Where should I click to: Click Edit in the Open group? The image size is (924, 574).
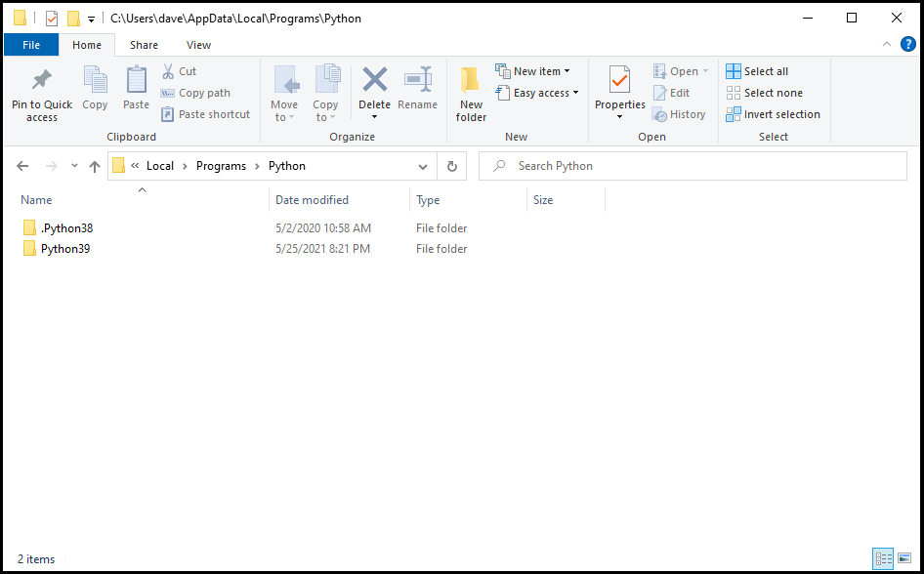[x=671, y=93]
